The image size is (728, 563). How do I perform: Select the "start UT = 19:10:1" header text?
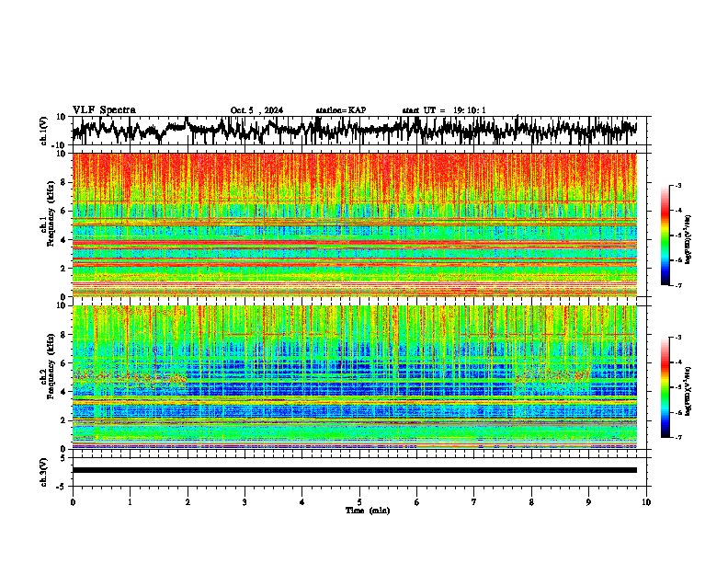pyautogui.click(x=444, y=110)
